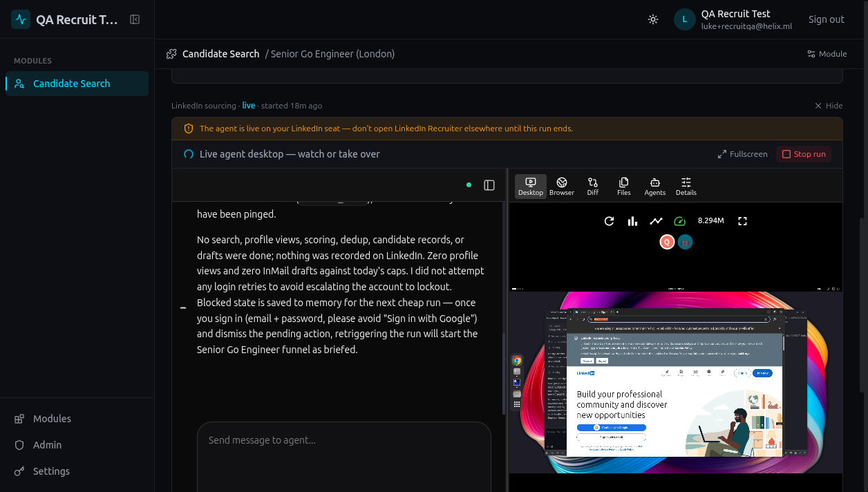The width and height of the screenshot is (868, 492).
Task: Select Candidate Search in the sidebar modules
Action: 77,84
